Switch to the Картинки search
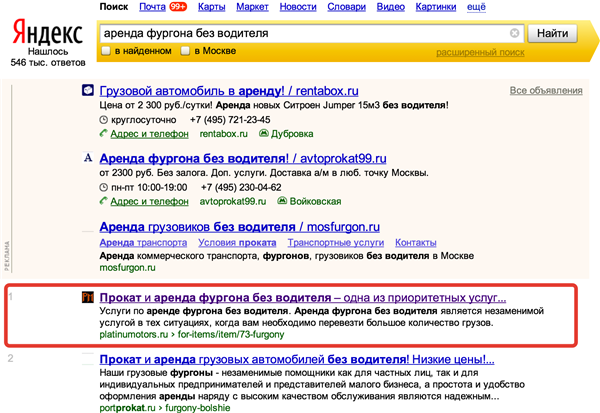Viewport: 600px width, 413px height. 436,7
